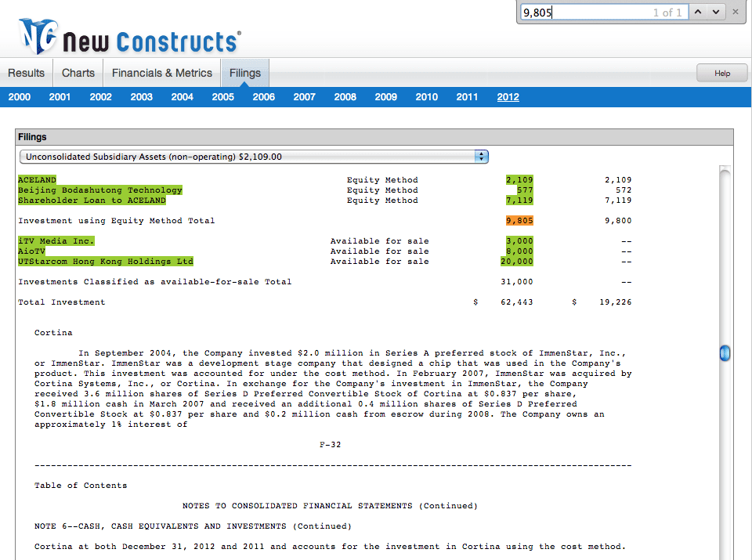Select year 2005 filings
This screenshot has width=752, height=560.
(x=223, y=97)
